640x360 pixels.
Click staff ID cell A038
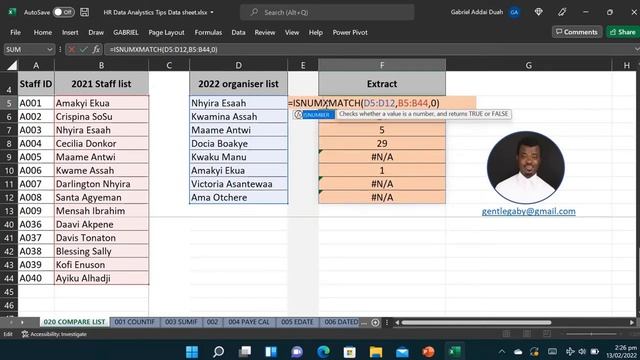pyautogui.click(x=36, y=251)
